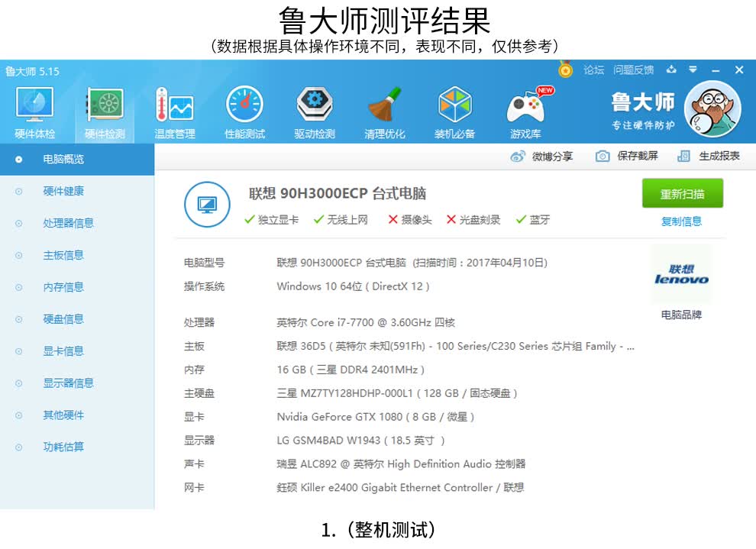This screenshot has height=549, width=756.
Task: Click the bullet beside 功耗估算
Action: click(18, 447)
